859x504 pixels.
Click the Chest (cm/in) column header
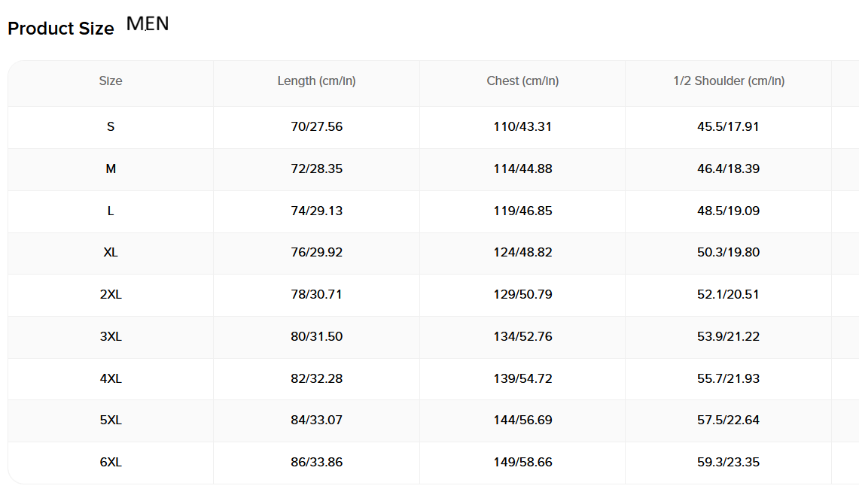522,81
